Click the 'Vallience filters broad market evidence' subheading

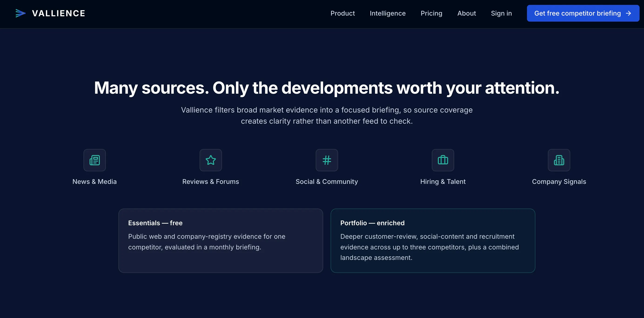(327, 115)
